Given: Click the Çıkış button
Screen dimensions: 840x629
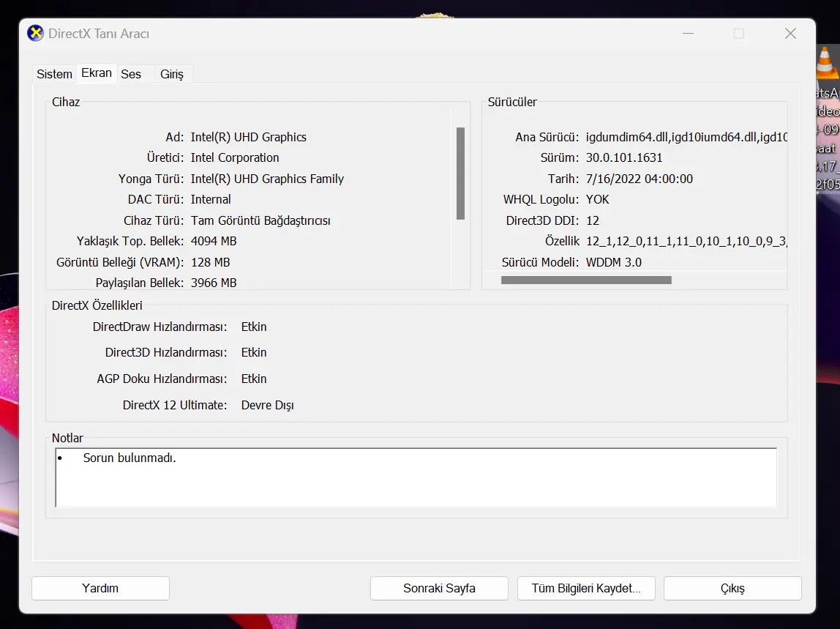Looking at the screenshot, I should (x=732, y=588).
